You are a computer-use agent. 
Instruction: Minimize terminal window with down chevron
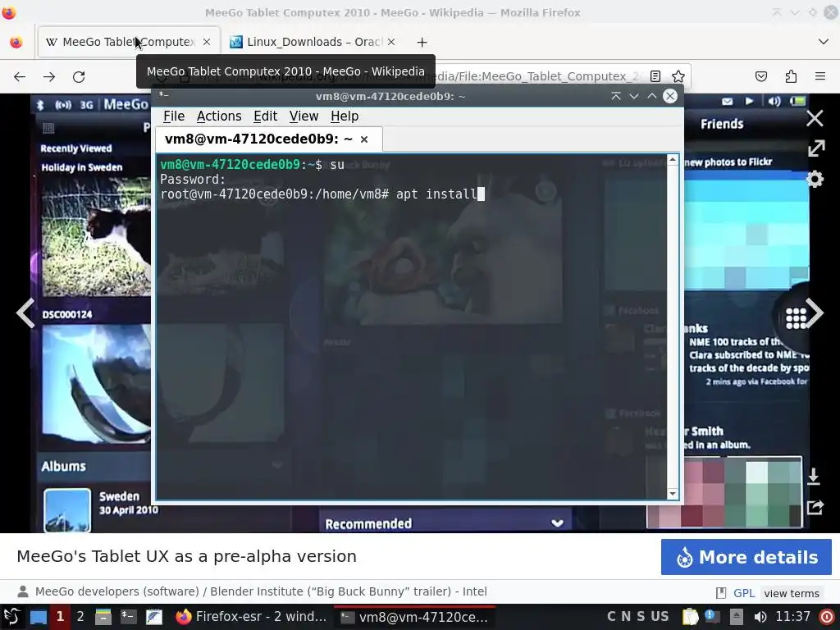tap(634, 96)
